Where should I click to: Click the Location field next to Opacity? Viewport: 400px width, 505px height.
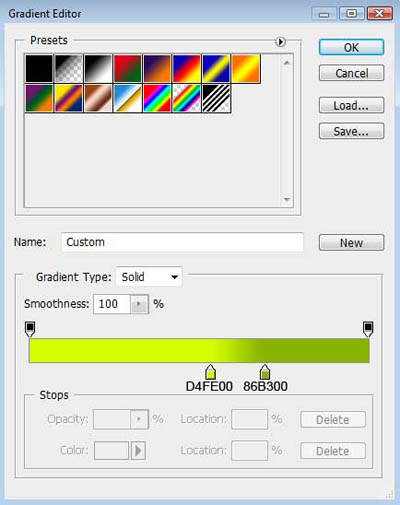(x=249, y=419)
